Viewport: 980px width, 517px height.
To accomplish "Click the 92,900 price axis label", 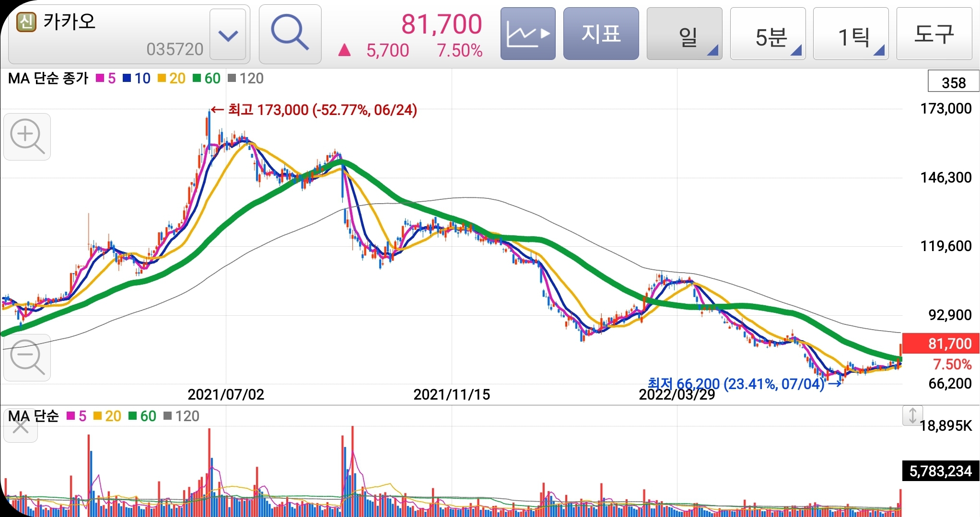I will point(950,315).
